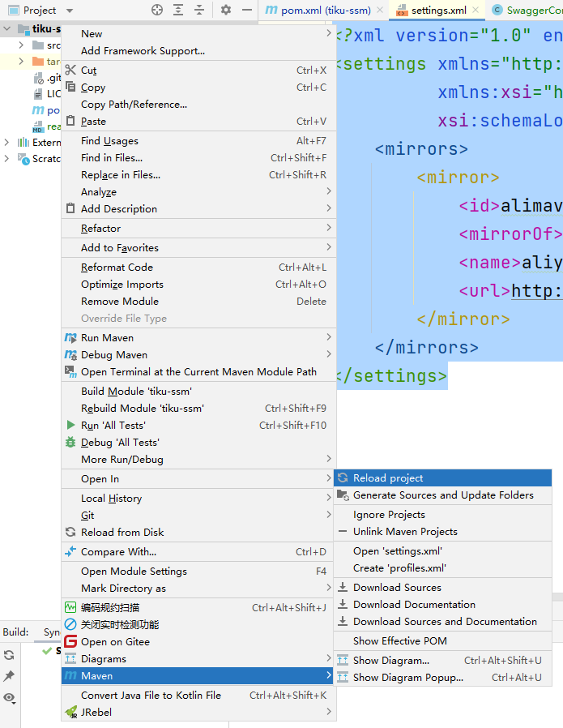The height and width of the screenshot is (728, 563).
Task: Click the Cut scissors icon in context menu
Action: (x=70, y=70)
